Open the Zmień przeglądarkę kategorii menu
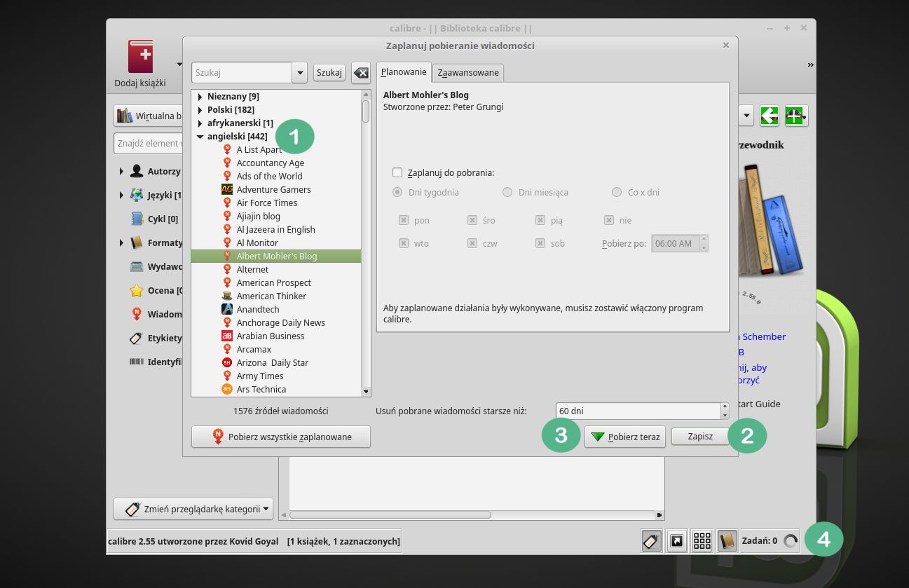The image size is (909, 588). coord(193,509)
